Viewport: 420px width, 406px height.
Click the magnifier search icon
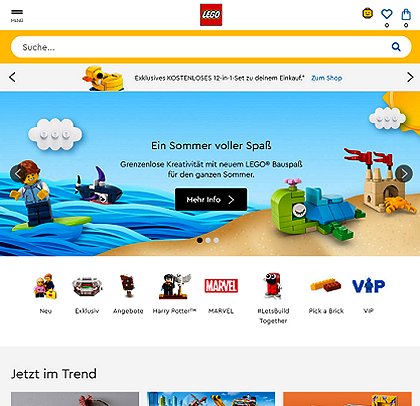pyautogui.click(x=396, y=47)
